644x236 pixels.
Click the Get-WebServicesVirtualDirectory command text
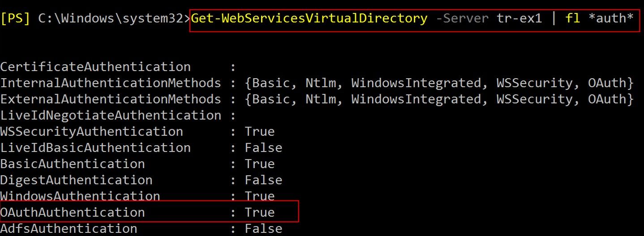point(309,19)
